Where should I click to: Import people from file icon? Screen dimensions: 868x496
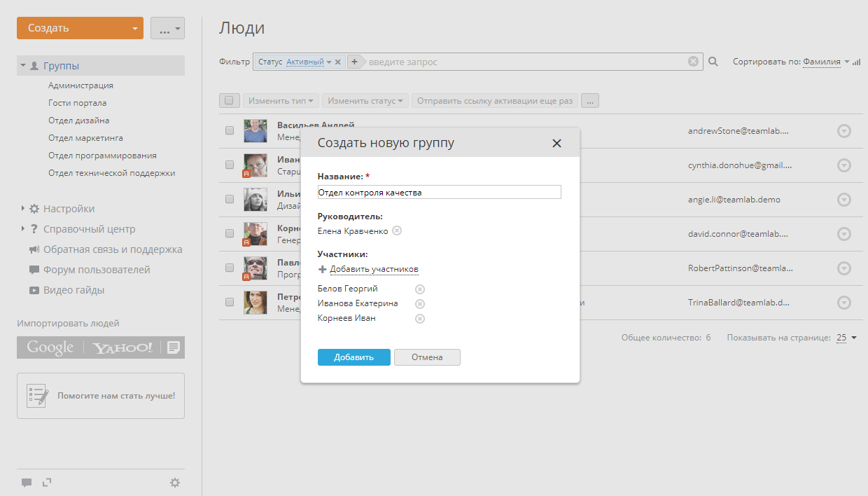[174, 347]
